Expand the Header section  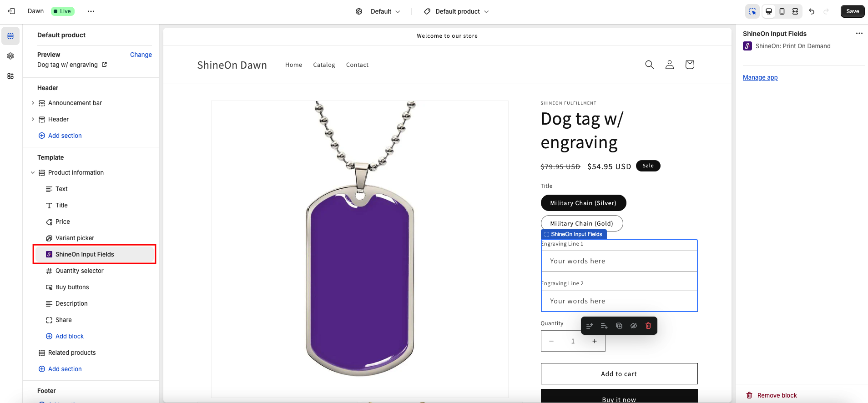point(33,119)
